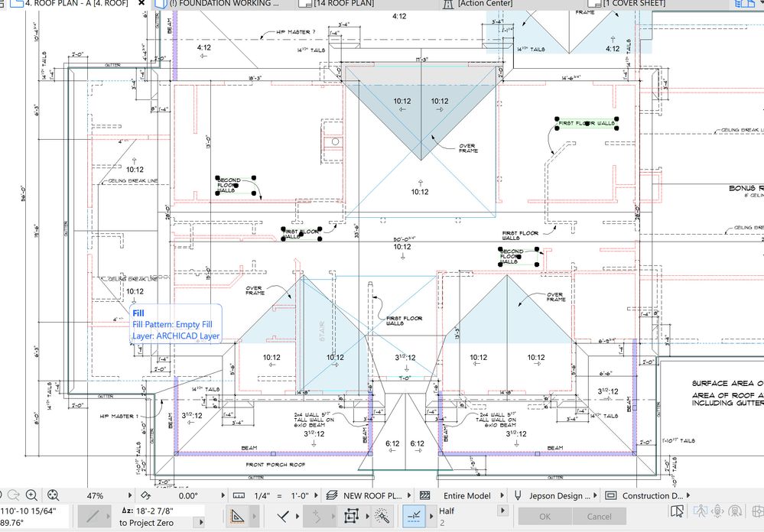
Task: Click the 3D orbit person icon
Action: [x=717, y=511]
